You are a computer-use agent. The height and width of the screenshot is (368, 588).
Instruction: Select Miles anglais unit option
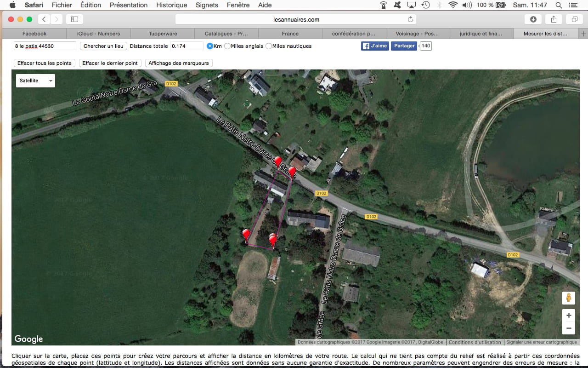(x=227, y=46)
